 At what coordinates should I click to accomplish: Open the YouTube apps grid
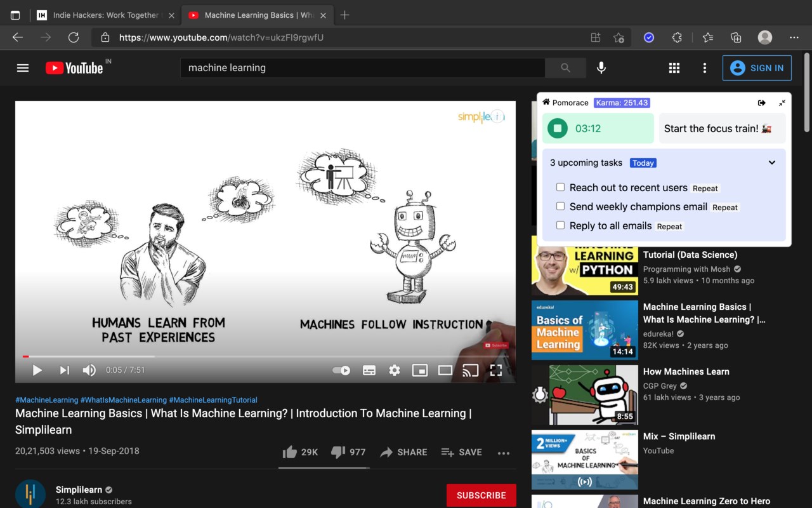pyautogui.click(x=674, y=68)
